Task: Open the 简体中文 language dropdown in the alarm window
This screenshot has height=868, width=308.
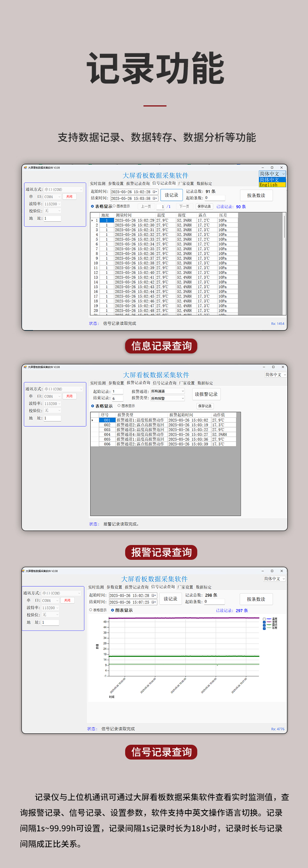Action: [x=276, y=375]
